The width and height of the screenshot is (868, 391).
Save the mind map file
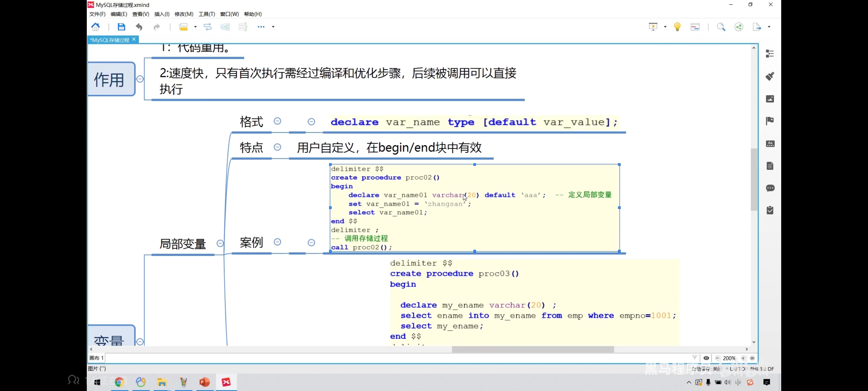coord(121,27)
